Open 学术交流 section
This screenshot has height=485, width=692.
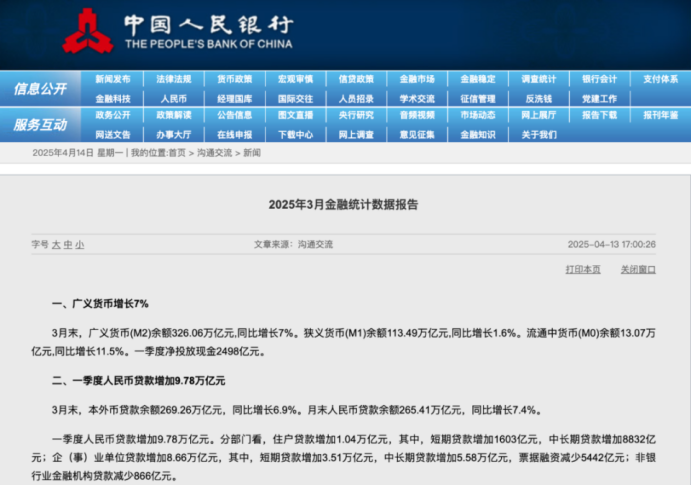tap(417, 98)
